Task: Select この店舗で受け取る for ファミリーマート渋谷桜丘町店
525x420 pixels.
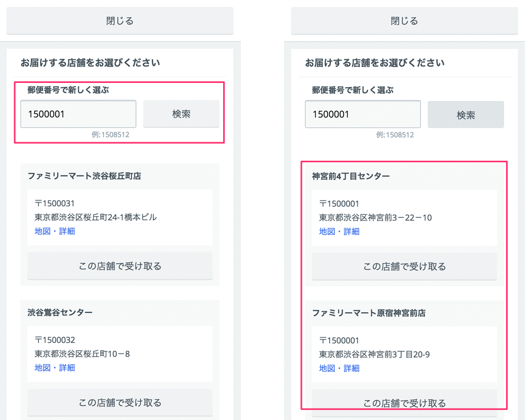Action: pyautogui.click(x=120, y=266)
